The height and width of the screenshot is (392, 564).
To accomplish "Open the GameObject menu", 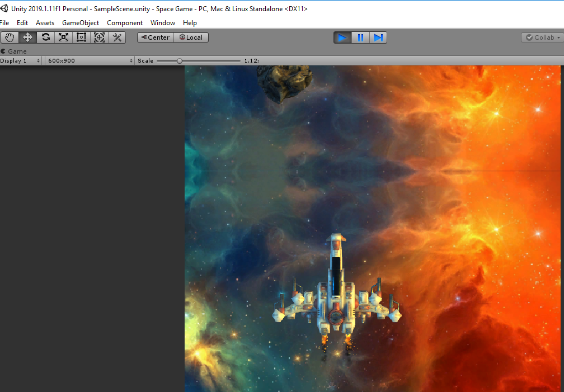I will pyautogui.click(x=81, y=23).
